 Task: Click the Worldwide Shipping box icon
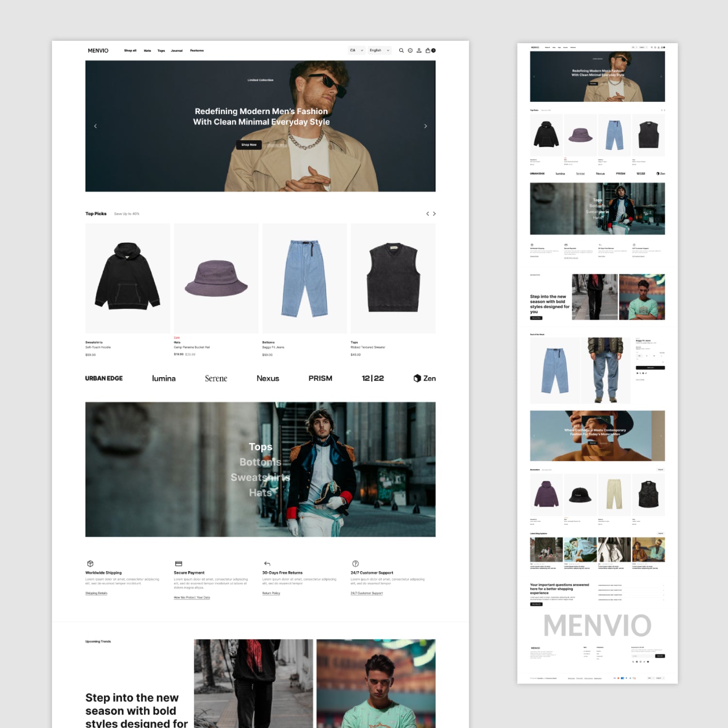(90, 563)
